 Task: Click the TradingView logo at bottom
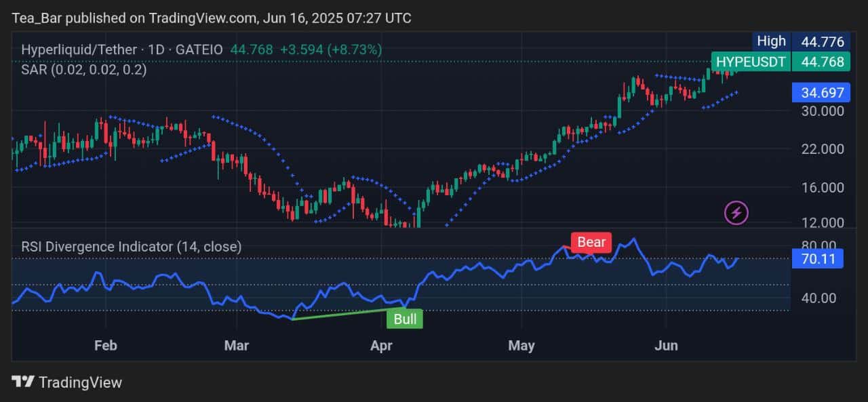[67, 382]
